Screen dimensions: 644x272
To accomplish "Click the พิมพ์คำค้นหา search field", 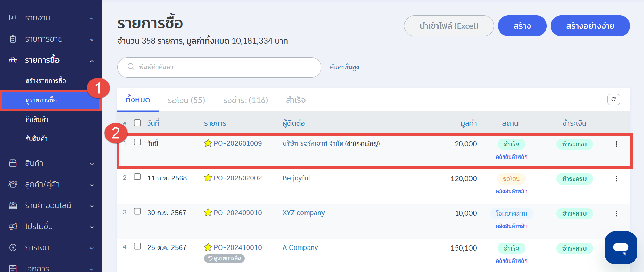I will pyautogui.click(x=225, y=67).
